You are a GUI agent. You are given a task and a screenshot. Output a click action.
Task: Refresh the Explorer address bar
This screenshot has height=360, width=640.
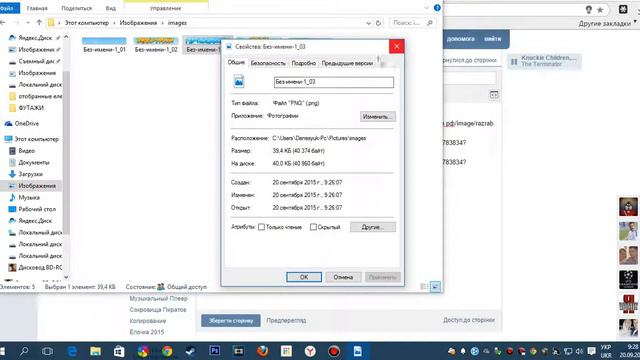pos(378,23)
